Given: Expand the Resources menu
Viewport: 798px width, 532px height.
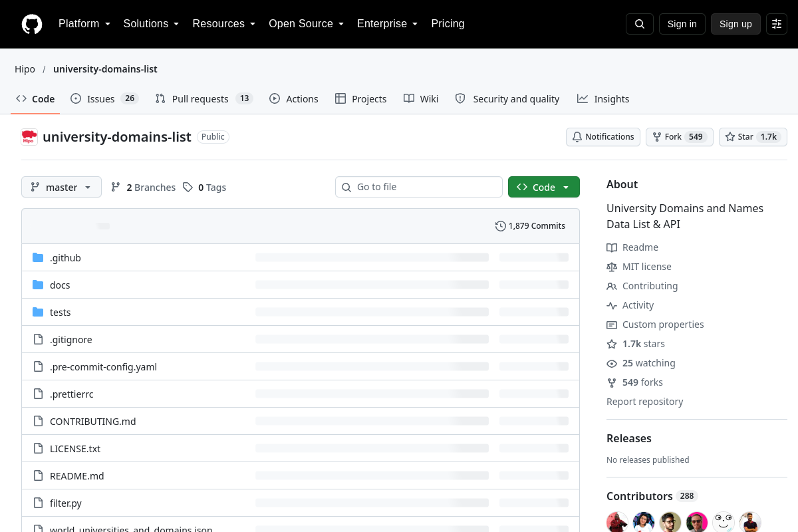Looking at the screenshot, I should (x=224, y=24).
